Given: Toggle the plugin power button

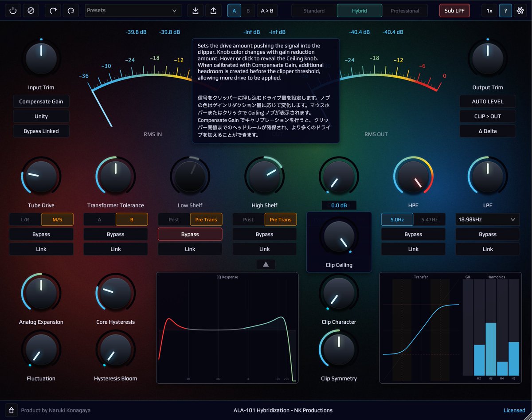Looking at the screenshot, I should [x=13, y=11].
